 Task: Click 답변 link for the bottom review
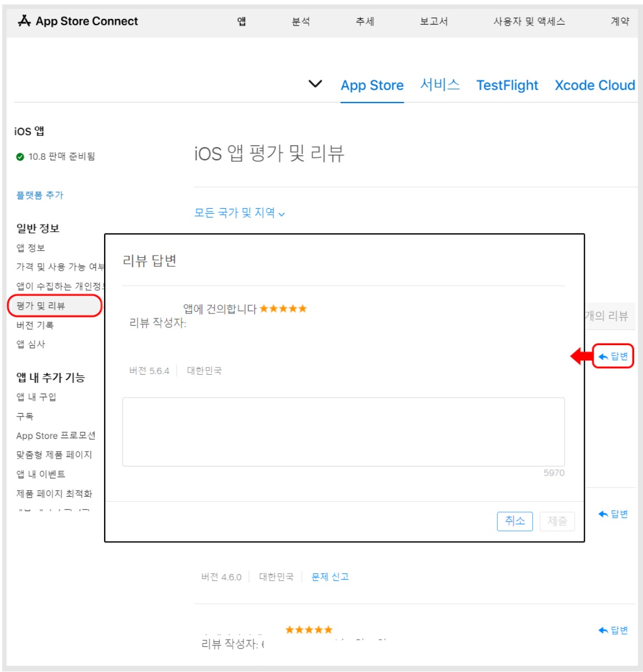613,630
